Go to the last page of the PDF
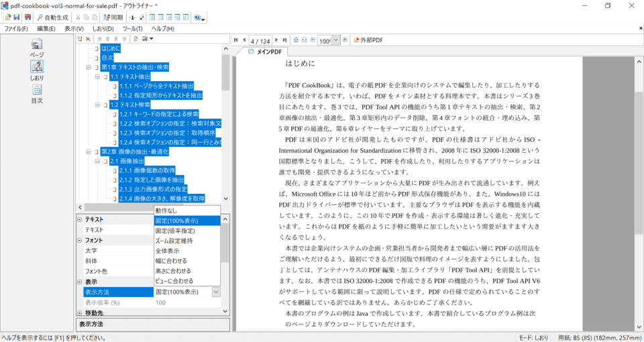The height and width of the screenshot is (342, 644). tap(285, 40)
